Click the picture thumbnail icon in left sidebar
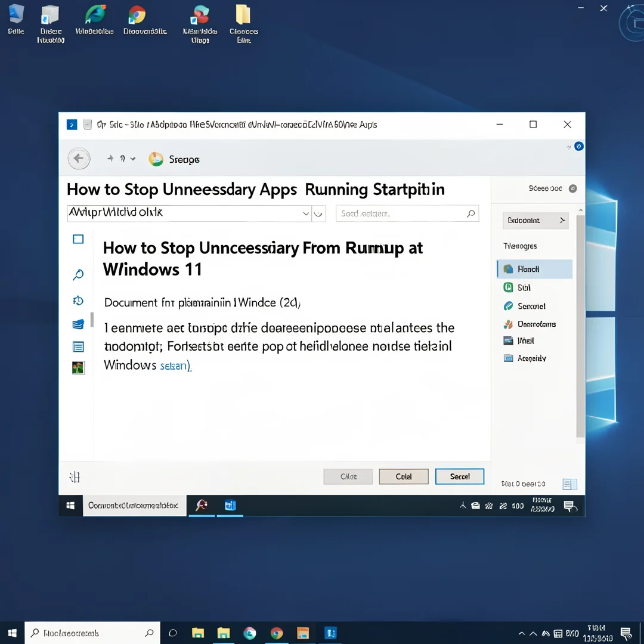 (x=78, y=367)
